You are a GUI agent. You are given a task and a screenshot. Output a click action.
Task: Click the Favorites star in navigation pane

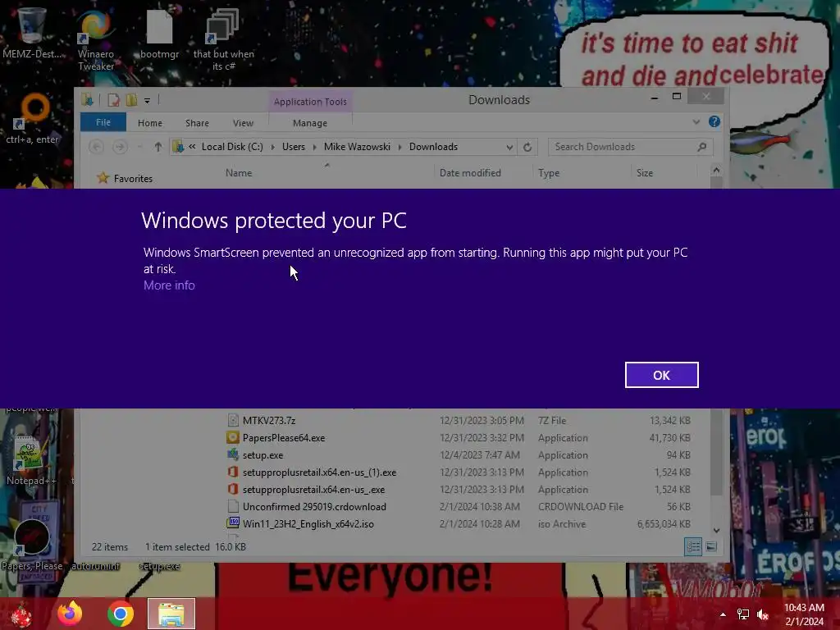(x=103, y=178)
